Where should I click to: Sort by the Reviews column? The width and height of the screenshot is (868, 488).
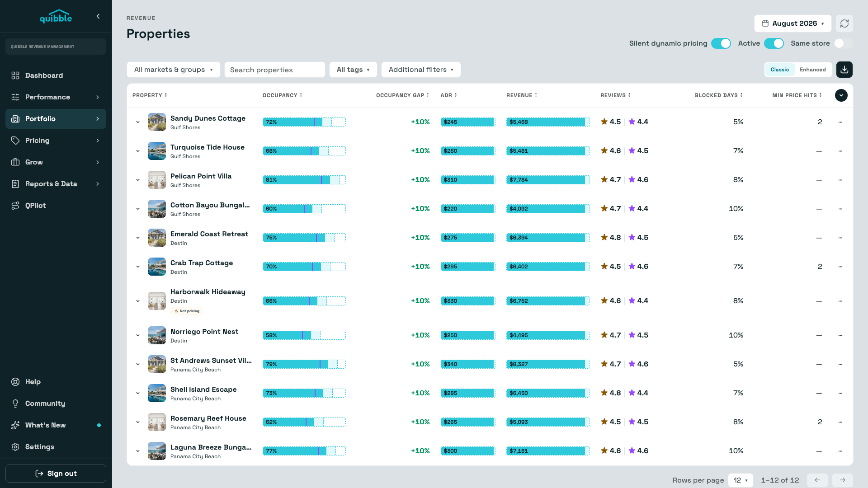616,95
